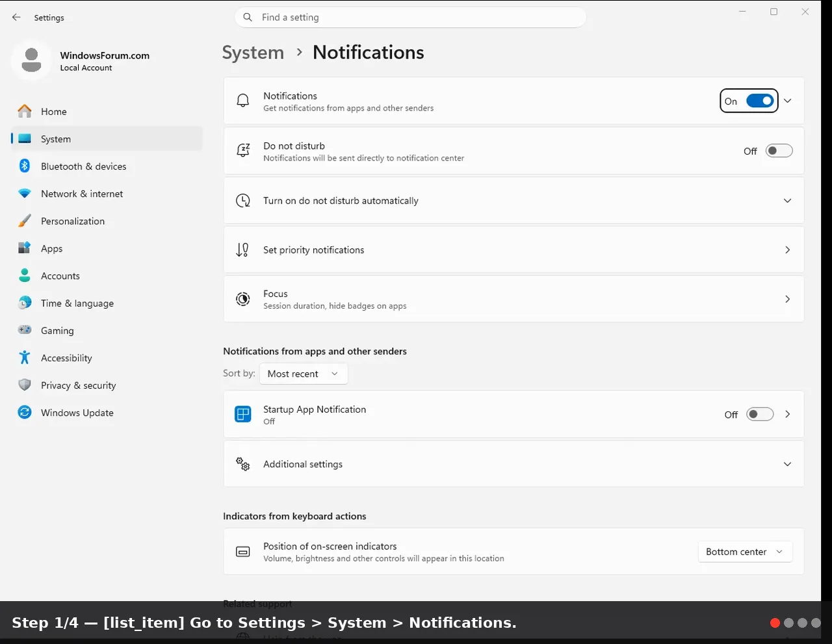Image resolution: width=832 pixels, height=644 pixels.
Task: Open Set priority notifications page
Action: pyautogui.click(x=513, y=250)
